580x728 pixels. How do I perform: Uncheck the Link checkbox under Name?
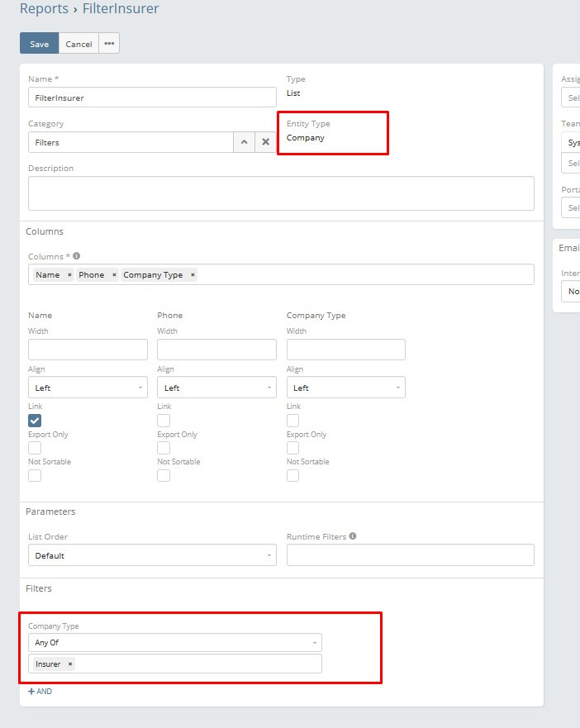35,421
